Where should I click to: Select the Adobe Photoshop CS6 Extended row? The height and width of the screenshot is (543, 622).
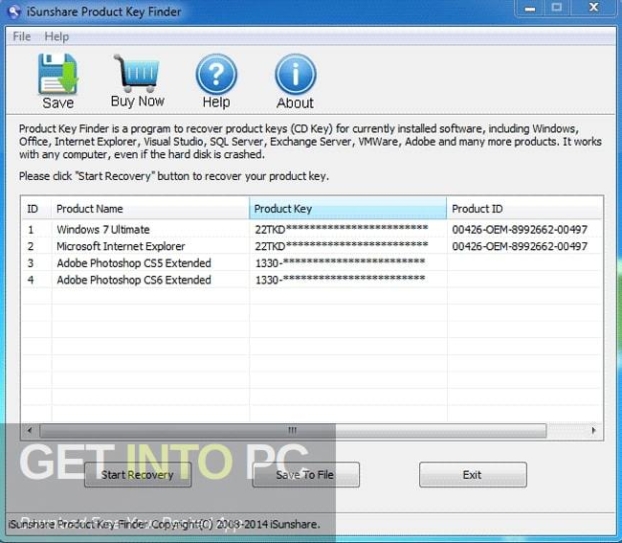pyautogui.click(x=312, y=280)
